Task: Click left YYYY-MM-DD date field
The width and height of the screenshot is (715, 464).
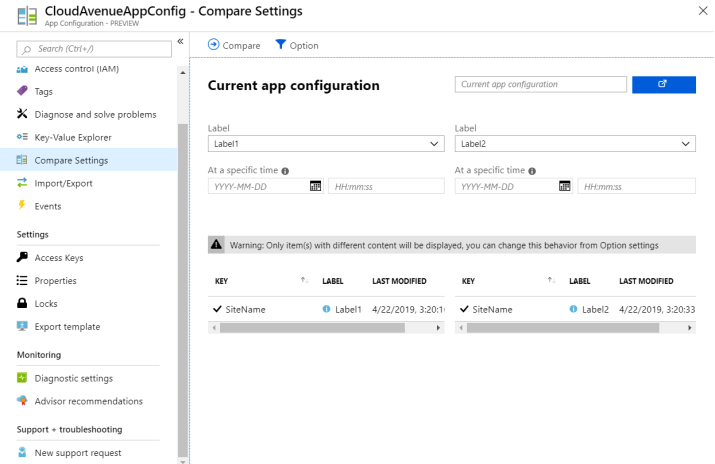Action: (x=266, y=186)
